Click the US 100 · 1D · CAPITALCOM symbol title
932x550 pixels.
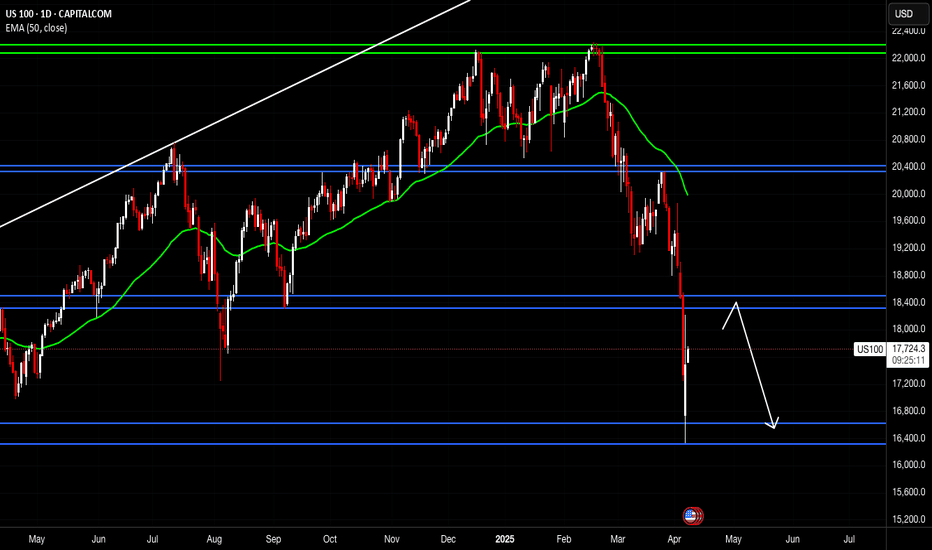coord(59,14)
